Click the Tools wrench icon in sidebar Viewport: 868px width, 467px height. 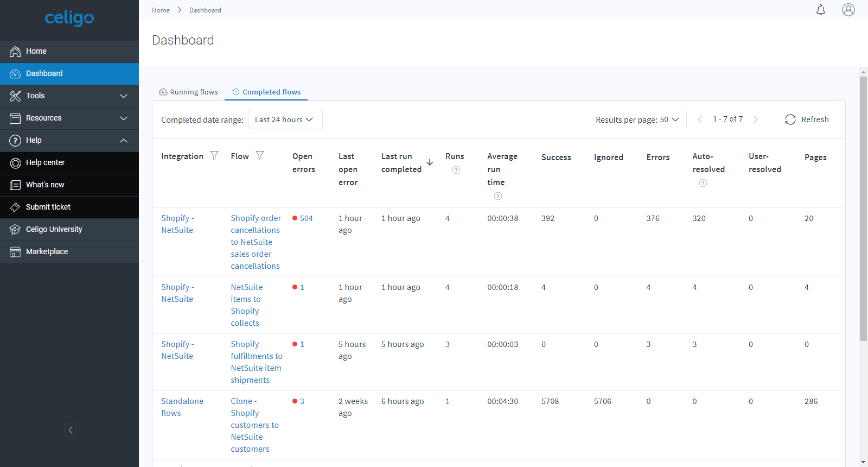coord(15,96)
